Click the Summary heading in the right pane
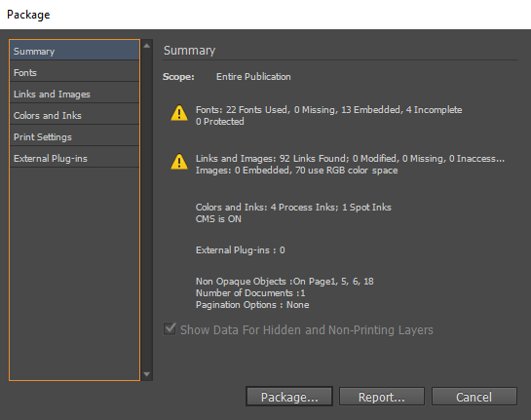This screenshot has height=420, width=531. click(x=189, y=51)
